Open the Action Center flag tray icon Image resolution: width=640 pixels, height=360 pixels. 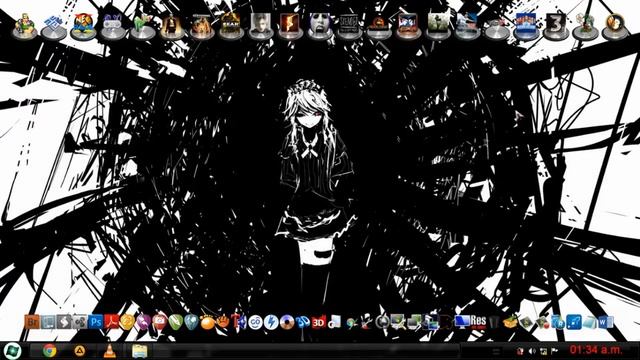coord(555,351)
